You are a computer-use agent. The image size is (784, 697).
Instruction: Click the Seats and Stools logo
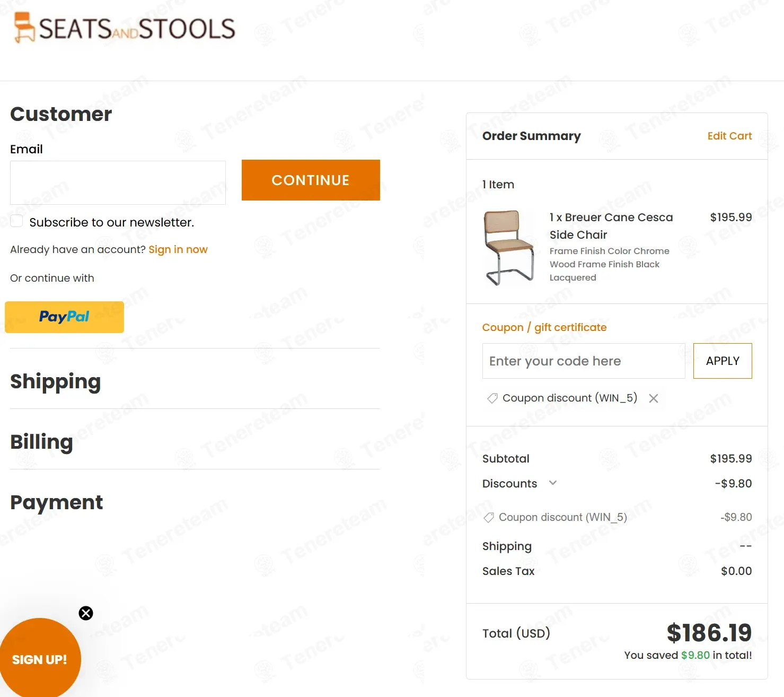124,28
